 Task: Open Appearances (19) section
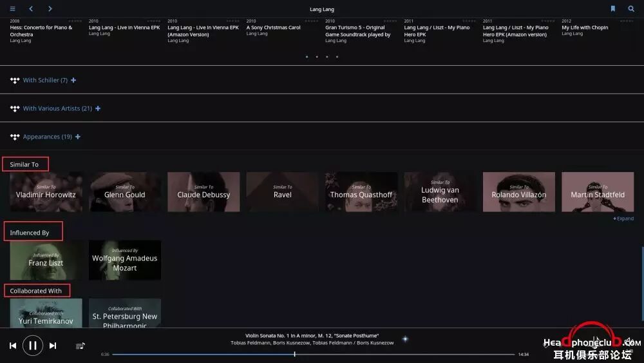(48, 137)
